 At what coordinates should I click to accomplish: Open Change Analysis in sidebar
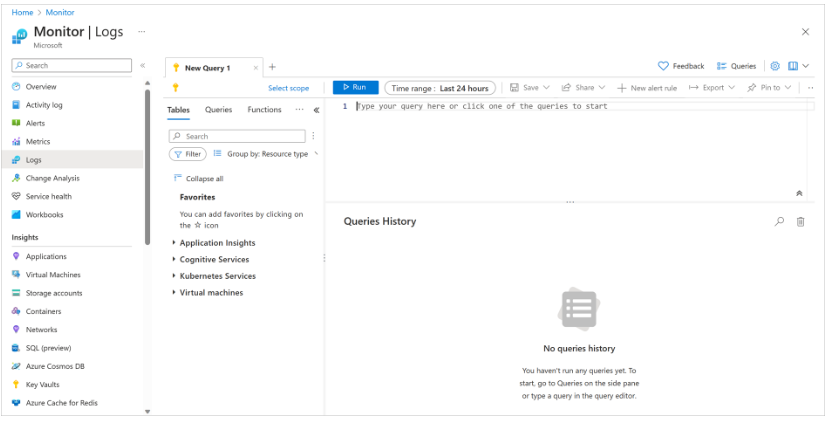52,178
